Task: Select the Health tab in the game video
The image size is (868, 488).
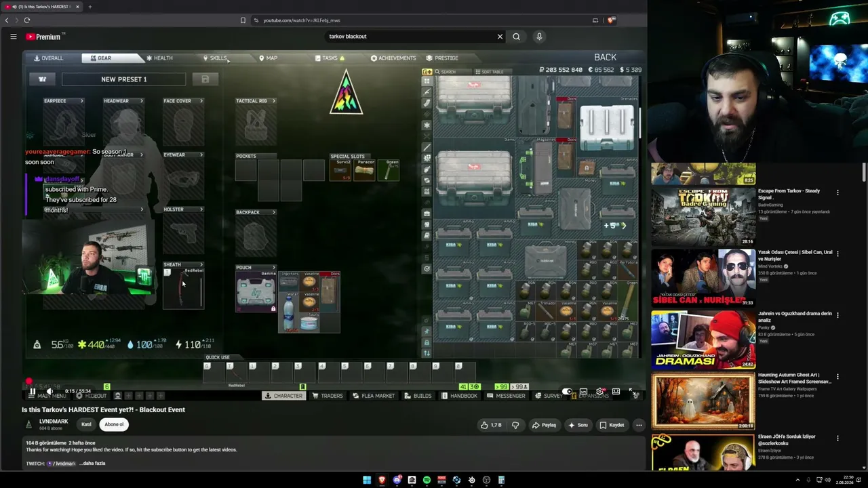Action: 159,58
